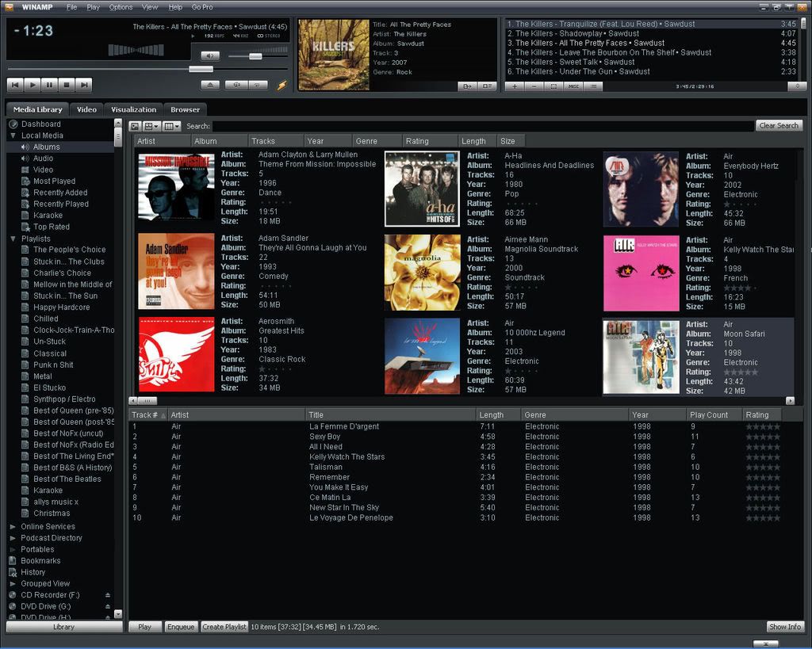This screenshot has height=649, width=812.
Task: Open the album view mode dropdown
Action: point(151,126)
